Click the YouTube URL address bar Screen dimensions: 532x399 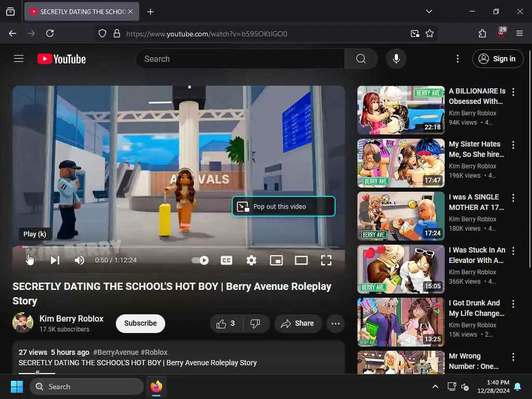point(206,34)
